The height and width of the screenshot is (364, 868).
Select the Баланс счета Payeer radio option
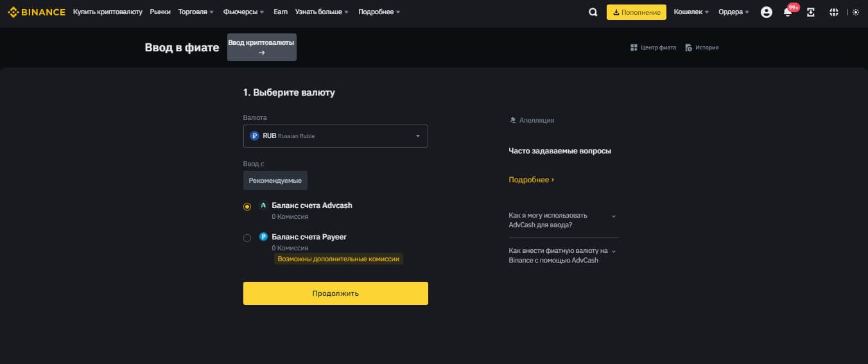click(x=247, y=238)
